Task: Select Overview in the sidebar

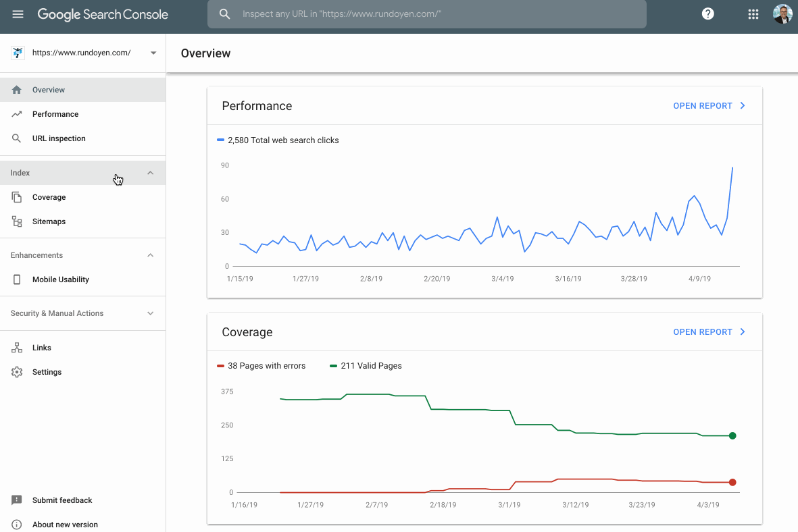Action: (49, 89)
